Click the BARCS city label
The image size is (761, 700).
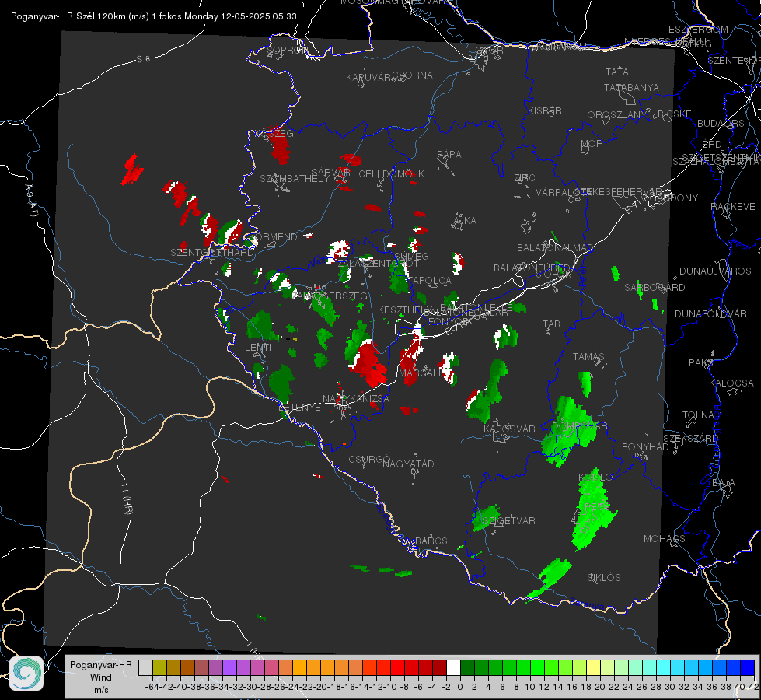tap(431, 541)
